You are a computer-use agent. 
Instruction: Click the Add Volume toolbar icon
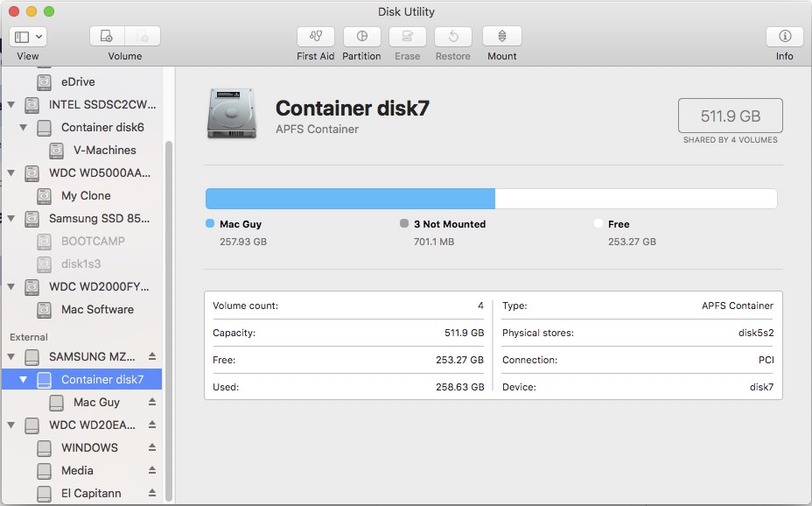(107, 36)
